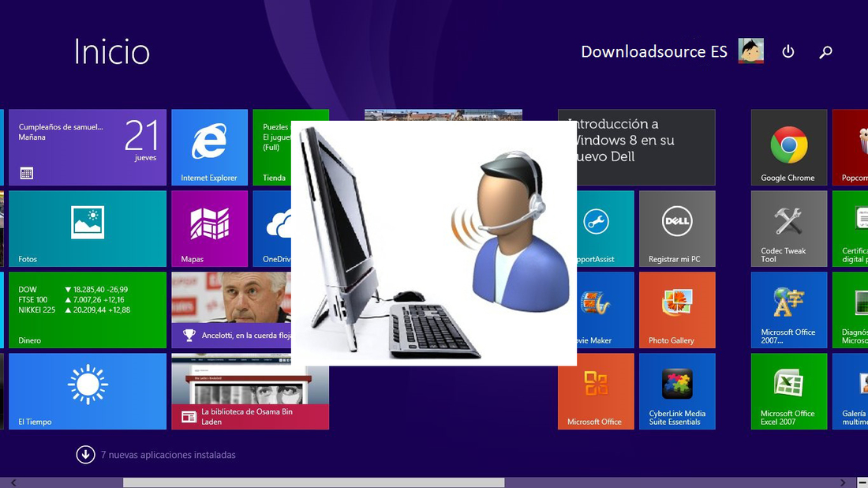Open the Diagnós Microsoft tile
This screenshot has height=488, width=868.
(x=851, y=310)
